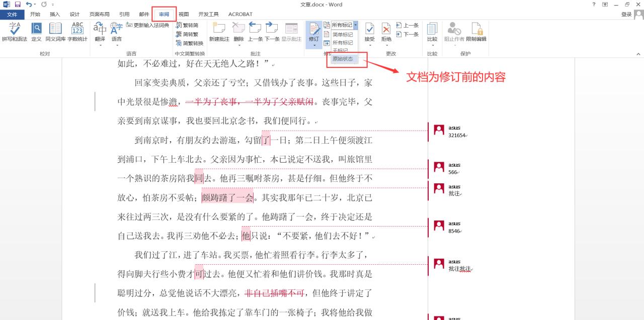Click the Save icon in quick access toolbar
This screenshot has height=320, width=644.
[x=18, y=5]
